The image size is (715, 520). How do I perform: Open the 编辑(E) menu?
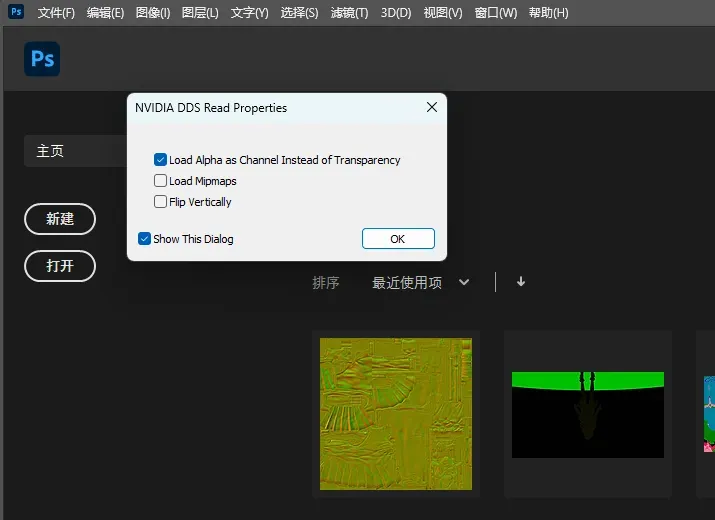pyautogui.click(x=105, y=13)
